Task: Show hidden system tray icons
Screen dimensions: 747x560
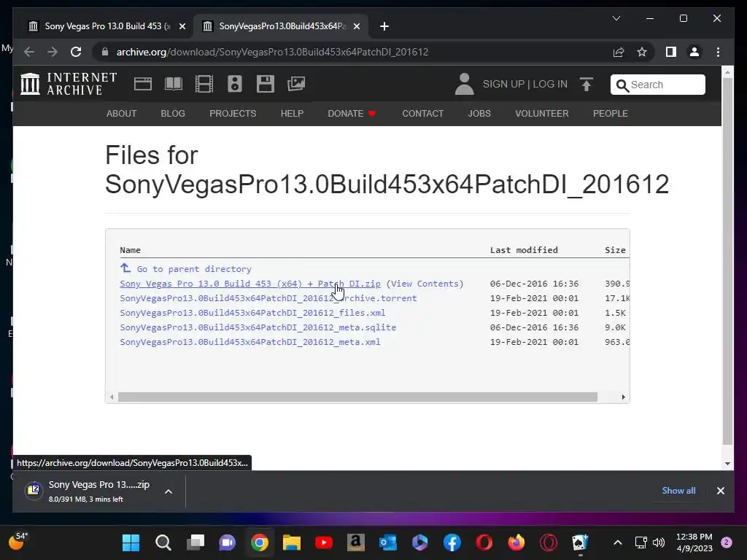Action: [617, 542]
